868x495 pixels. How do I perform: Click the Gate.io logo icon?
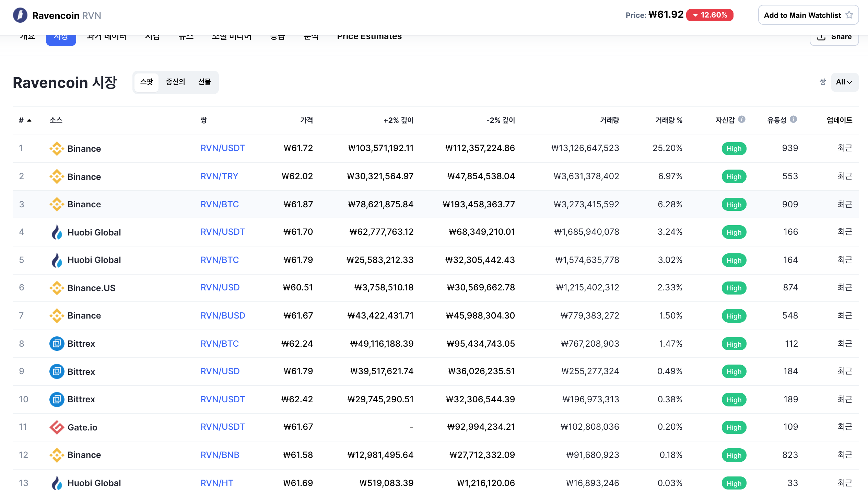57,427
